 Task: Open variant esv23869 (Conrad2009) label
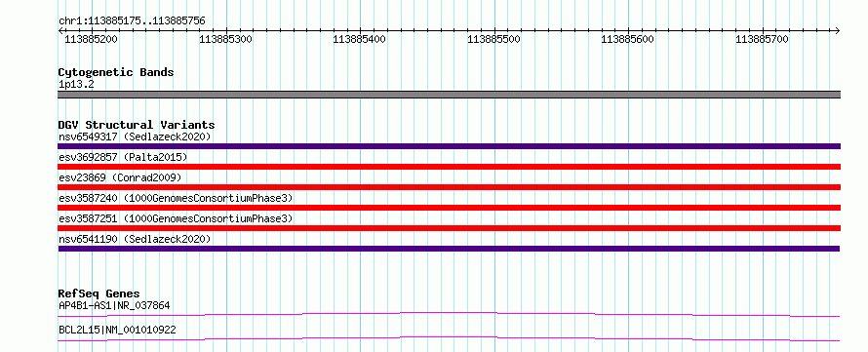click(x=120, y=177)
